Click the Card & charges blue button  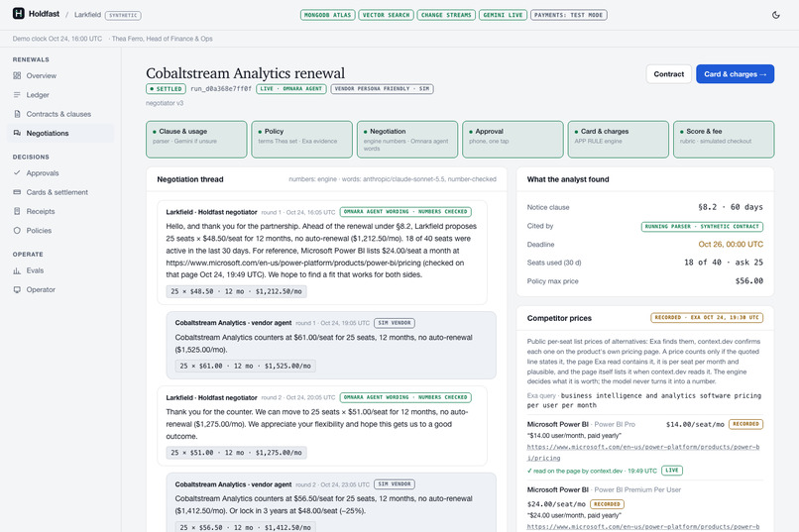735,74
